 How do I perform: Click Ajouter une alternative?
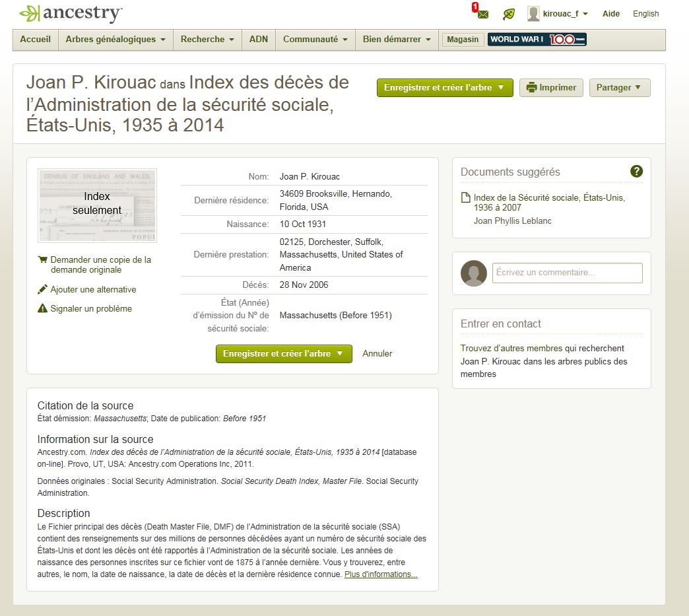(93, 289)
